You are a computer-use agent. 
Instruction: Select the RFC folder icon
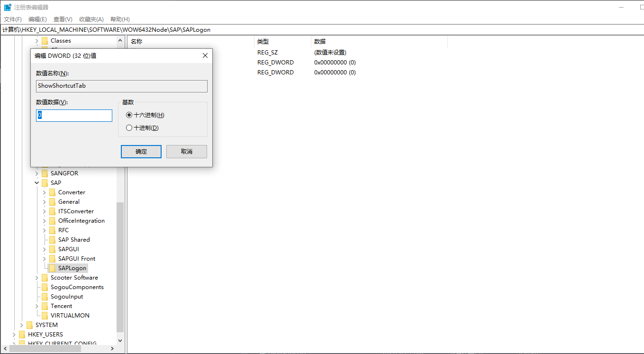tap(52, 230)
